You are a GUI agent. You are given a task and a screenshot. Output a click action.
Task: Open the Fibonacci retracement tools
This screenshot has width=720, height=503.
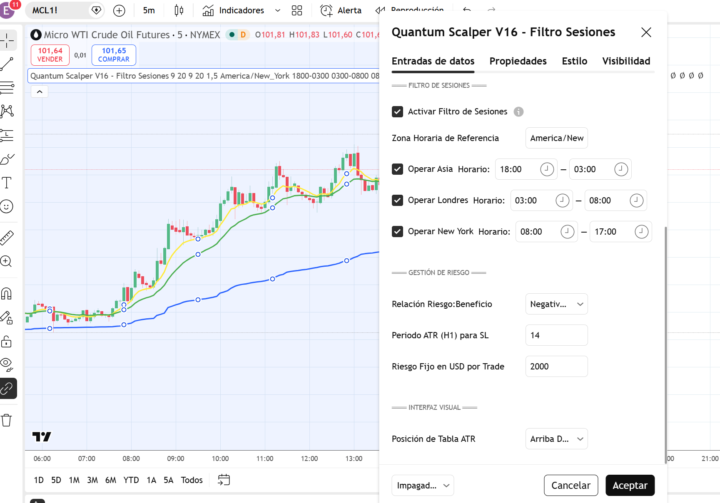tap(7, 87)
